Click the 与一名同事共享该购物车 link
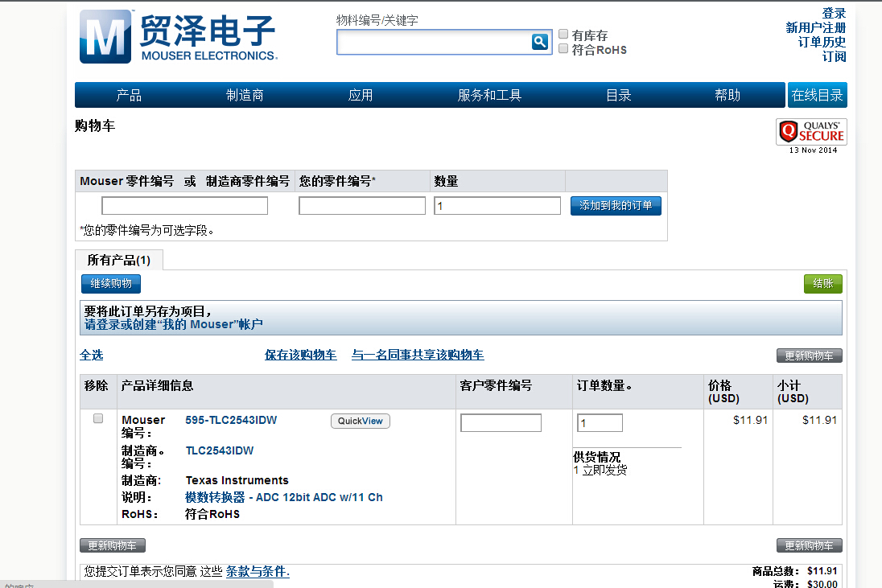Screen dimensions: 882x588 (418, 355)
